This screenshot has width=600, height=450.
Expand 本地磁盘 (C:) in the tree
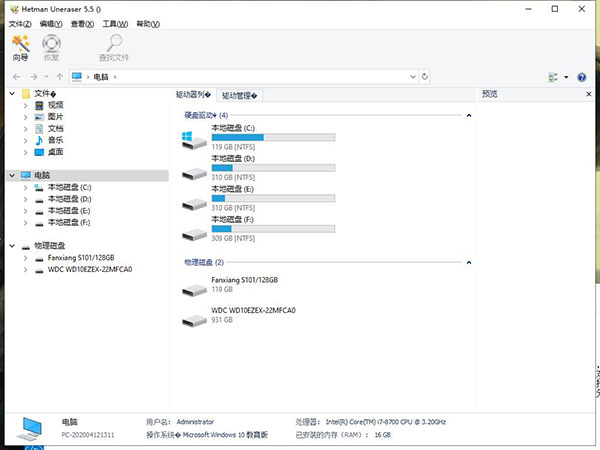point(26,188)
